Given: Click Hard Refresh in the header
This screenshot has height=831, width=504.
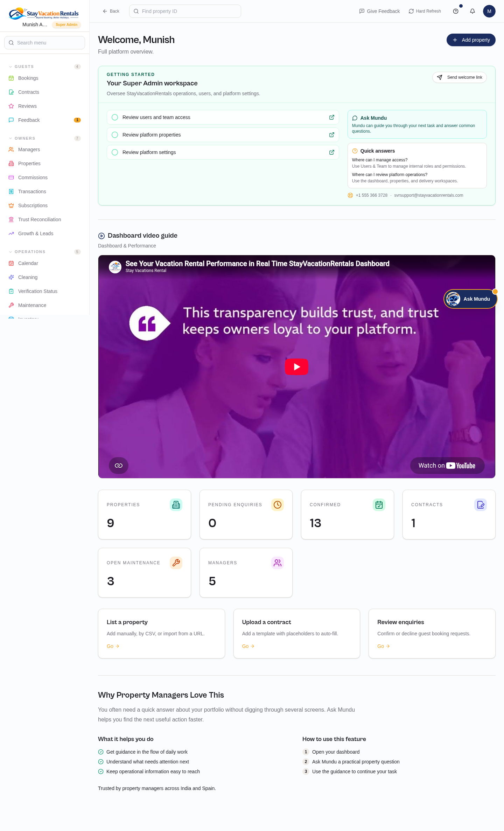Looking at the screenshot, I should click(x=425, y=11).
